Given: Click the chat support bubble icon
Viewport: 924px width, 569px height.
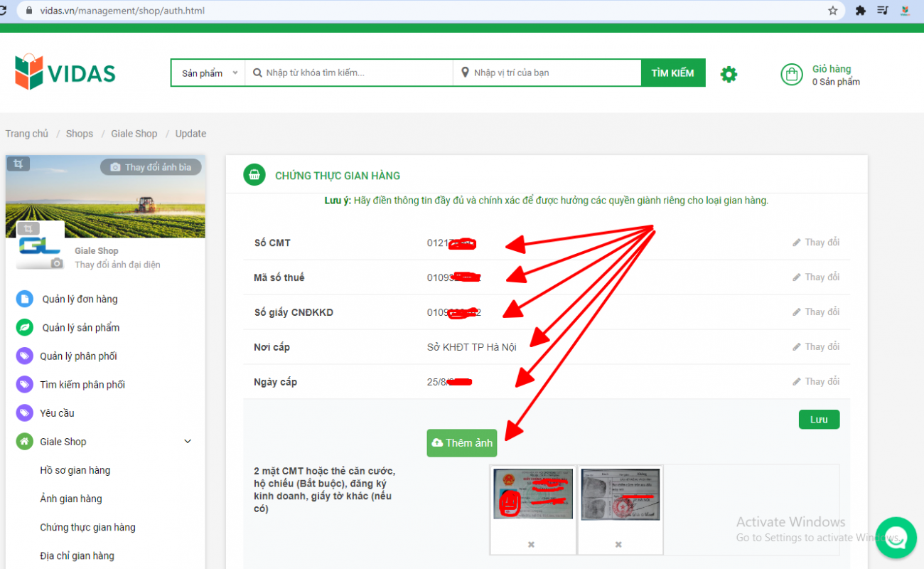Looking at the screenshot, I should tap(896, 538).
